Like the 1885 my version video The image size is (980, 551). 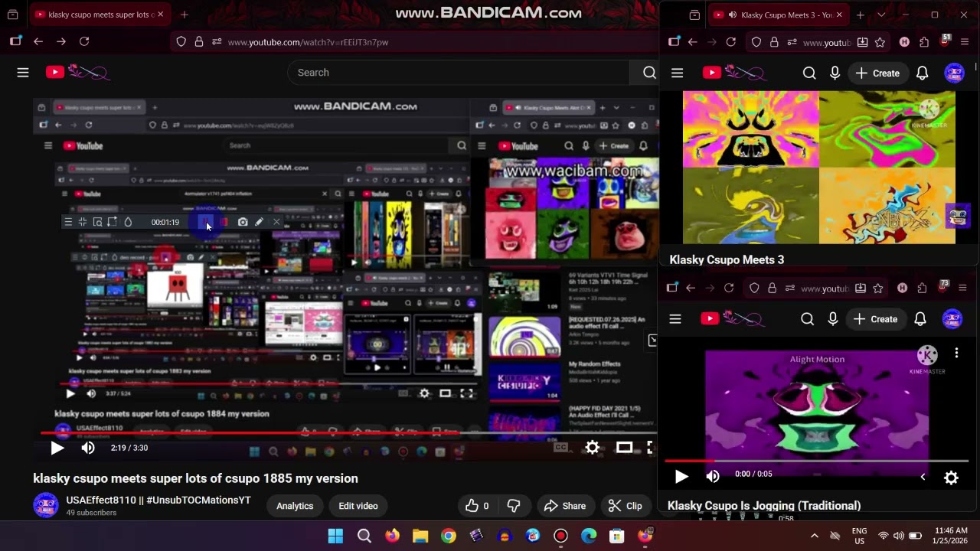tap(478, 506)
